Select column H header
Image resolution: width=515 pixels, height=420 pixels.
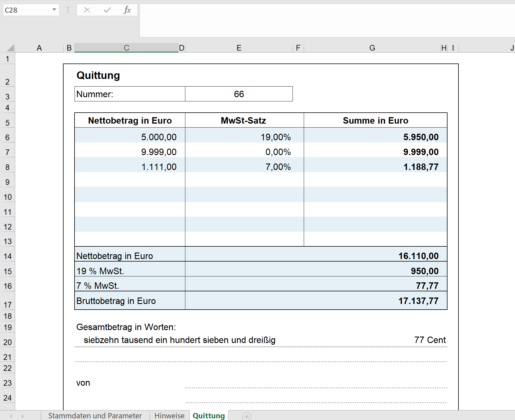tap(444, 48)
